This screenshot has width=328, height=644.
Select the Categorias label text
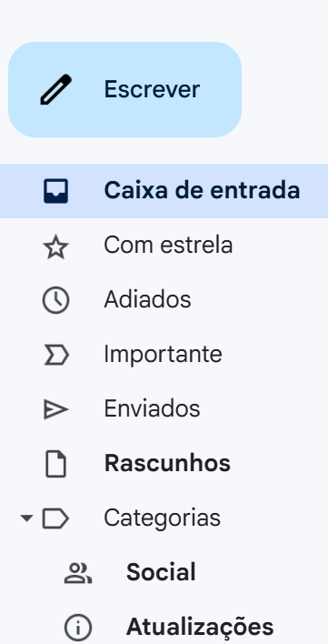click(162, 518)
